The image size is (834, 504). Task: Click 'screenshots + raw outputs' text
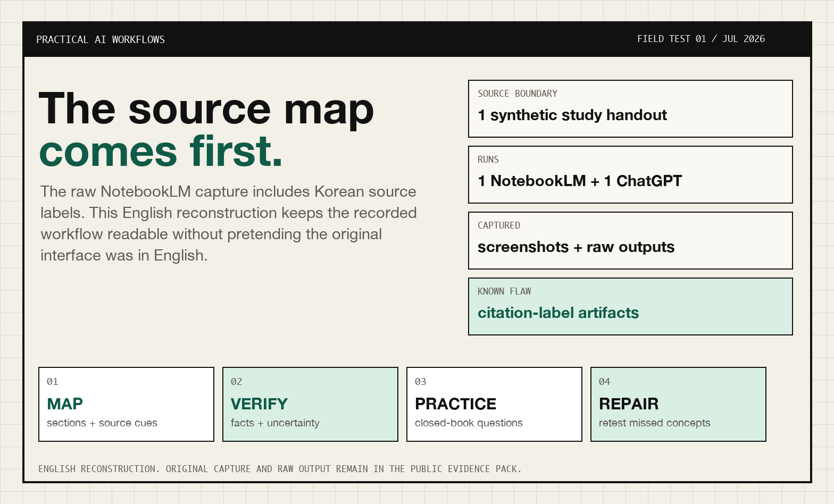click(x=576, y=247)
